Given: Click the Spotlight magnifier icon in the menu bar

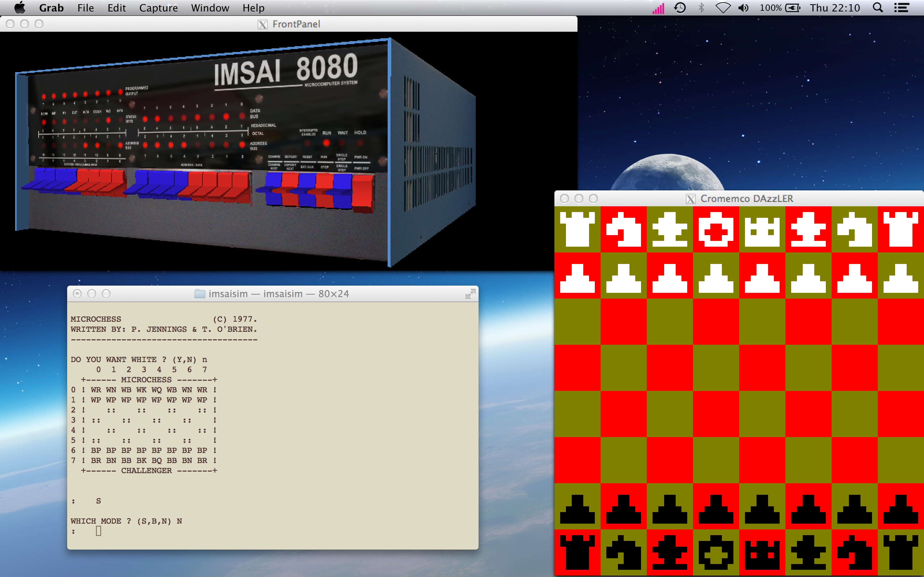Looking at the screenshot, I should coord(877,8).
